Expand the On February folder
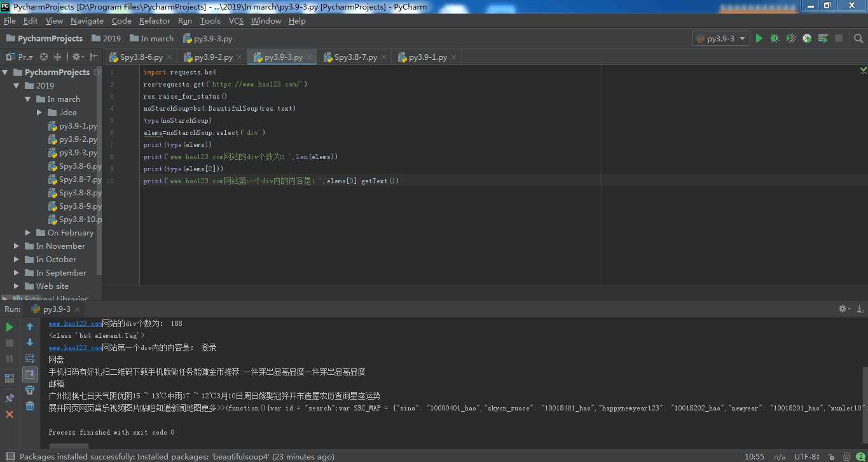Image resolution: width=868 pixels, height=462 pixels. tap(28, 233)
